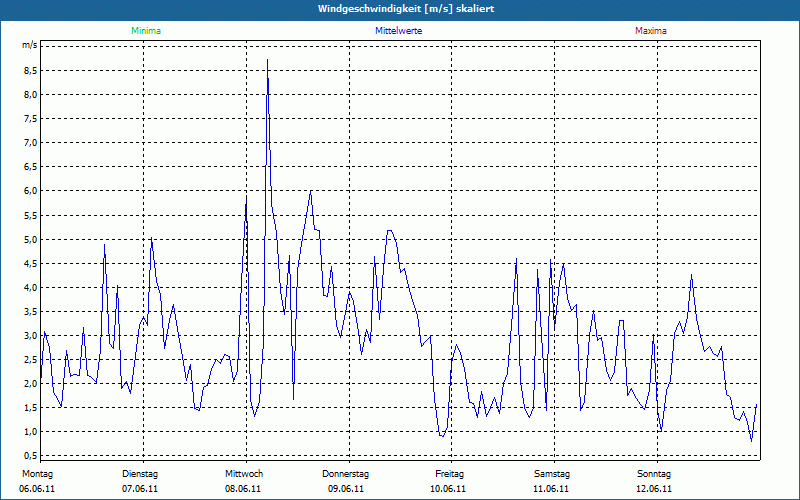
Task: Click the Freitag day label
Action: [449, 474]
